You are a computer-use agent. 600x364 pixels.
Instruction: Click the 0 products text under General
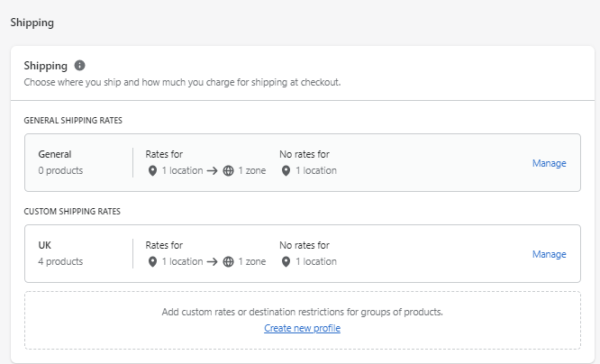click(60, 170)
